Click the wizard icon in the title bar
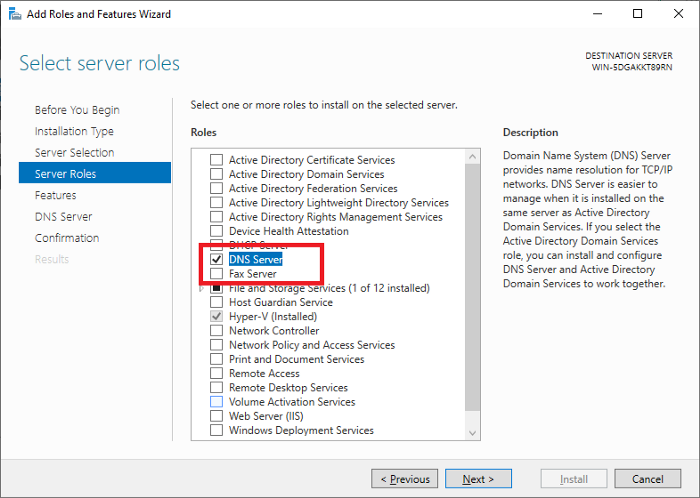The height and width of the screenshot is (498, 700). (x=15, y=14)
